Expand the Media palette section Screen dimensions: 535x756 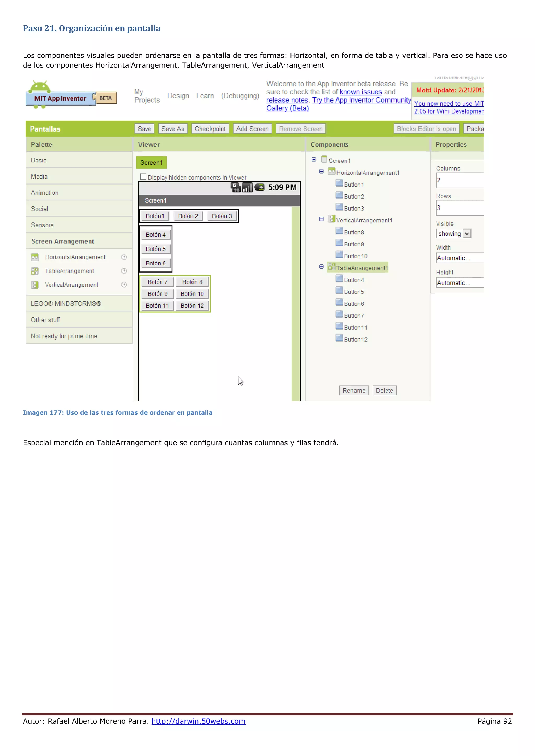tap(79, 176)
